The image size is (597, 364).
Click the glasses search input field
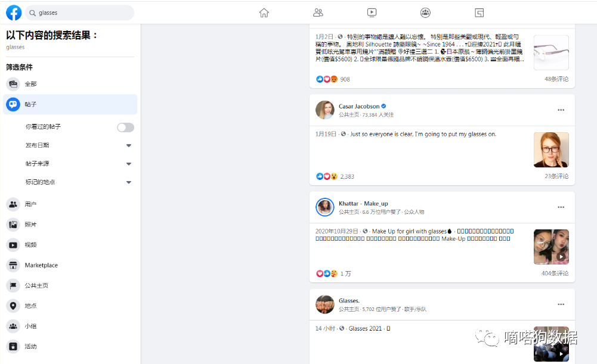click(x=78, y=12)
